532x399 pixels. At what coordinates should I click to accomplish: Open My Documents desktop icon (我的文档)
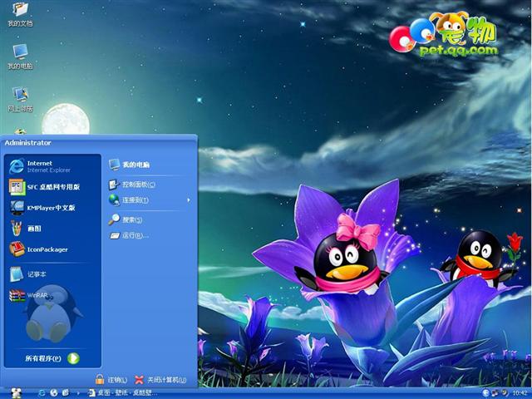point(20,14)
